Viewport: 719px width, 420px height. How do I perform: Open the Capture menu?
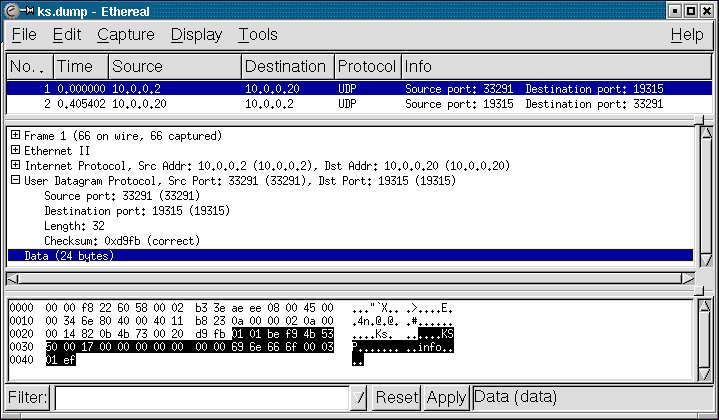[x=126, y=35]
